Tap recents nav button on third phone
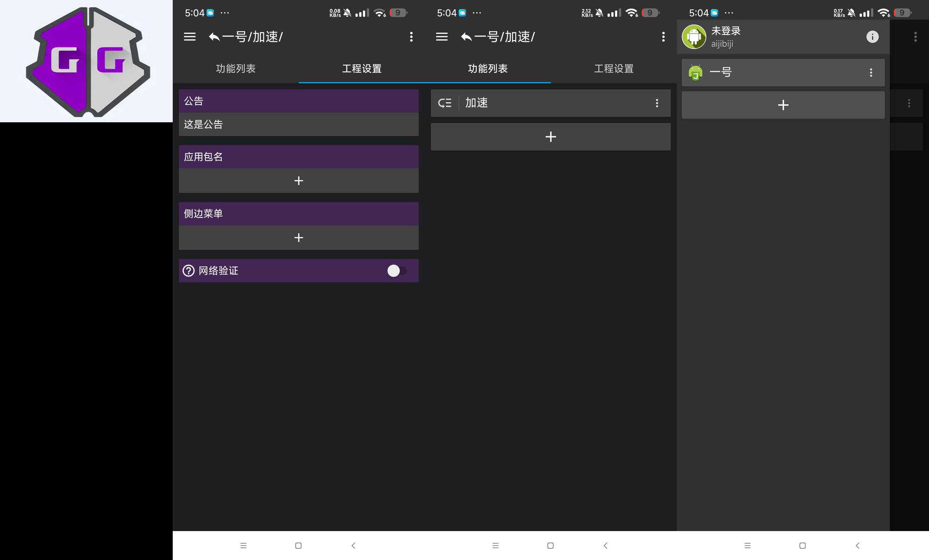 747,546
